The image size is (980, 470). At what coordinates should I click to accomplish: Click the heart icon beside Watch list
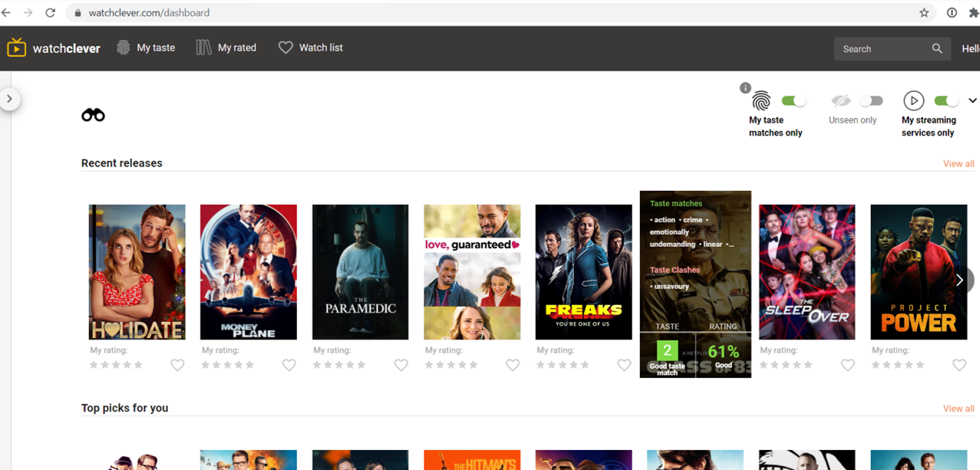click(x=285, y=48)
